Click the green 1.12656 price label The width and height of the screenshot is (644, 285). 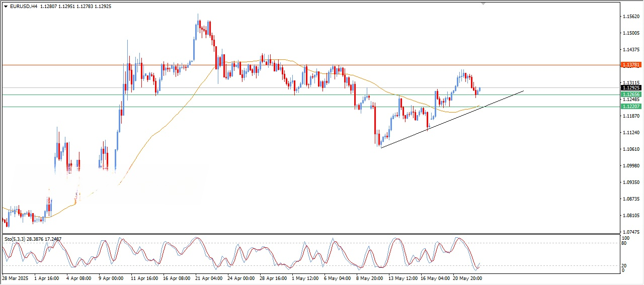point(631,94)
